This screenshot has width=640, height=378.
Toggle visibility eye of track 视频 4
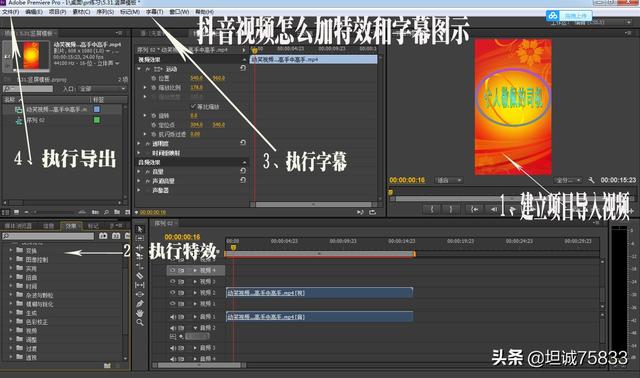pyautogui.click(x=173, y=270)
